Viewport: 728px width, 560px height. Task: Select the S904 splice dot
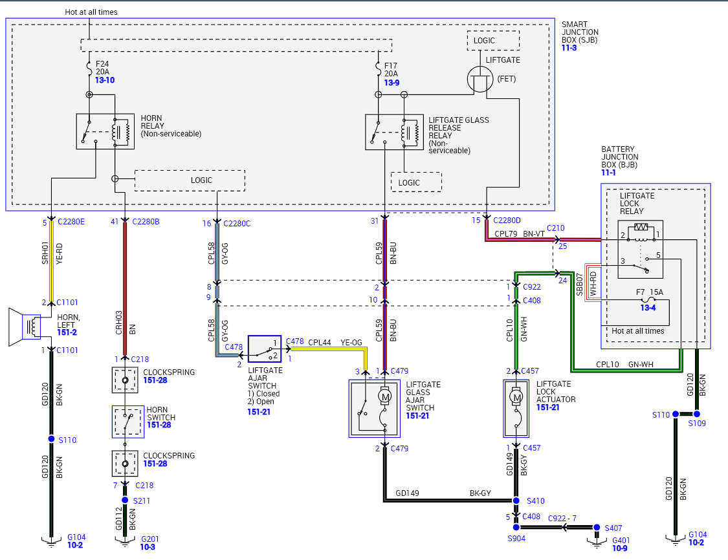coord(516,528)
